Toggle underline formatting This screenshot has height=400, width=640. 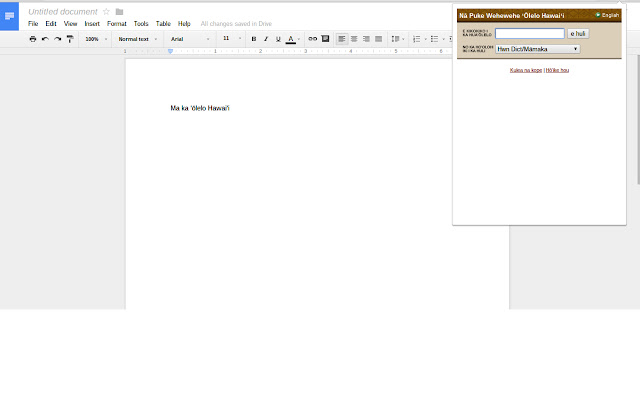click(278, 39)
